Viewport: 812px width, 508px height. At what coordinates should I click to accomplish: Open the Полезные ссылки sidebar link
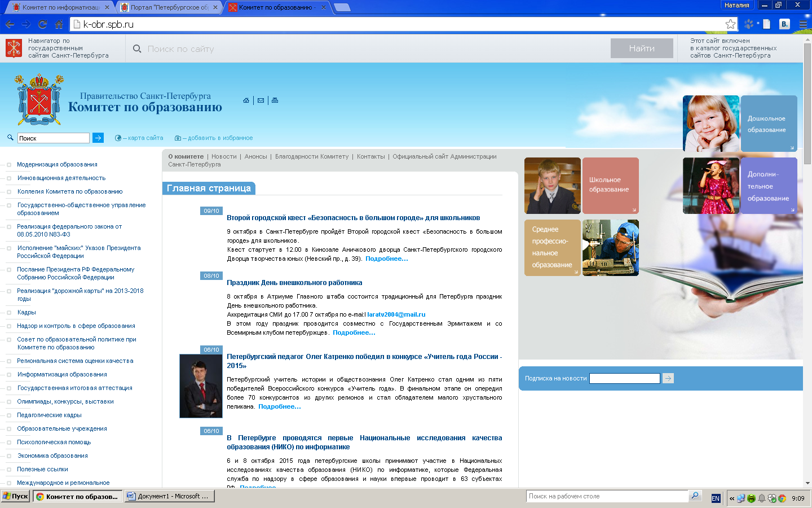[x=42, y=469]
